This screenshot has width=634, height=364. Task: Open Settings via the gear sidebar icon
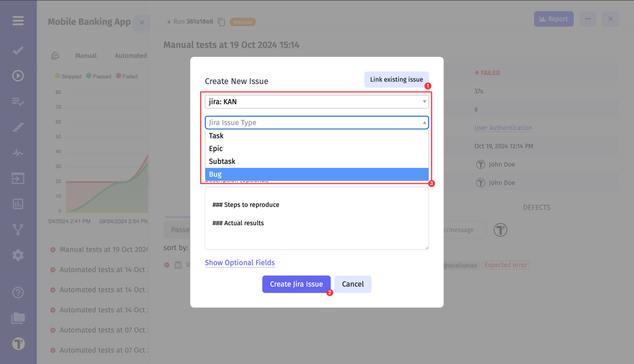18,255
